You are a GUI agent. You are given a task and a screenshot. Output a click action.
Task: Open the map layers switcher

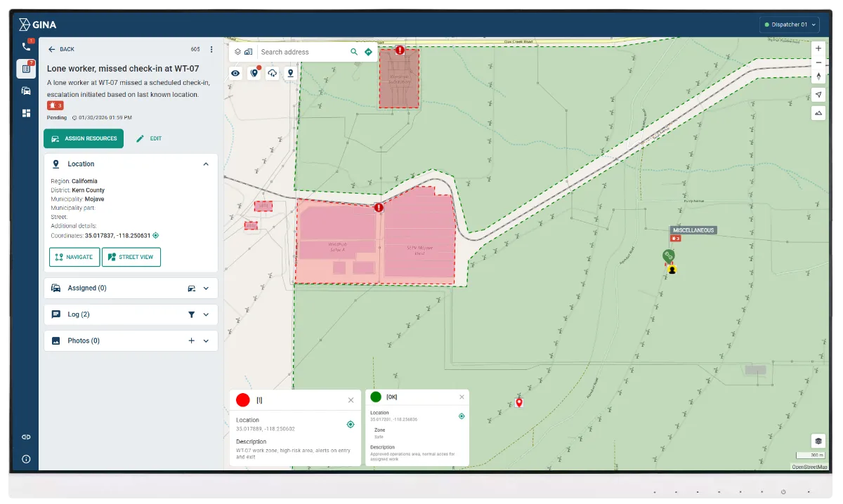point(817,440)
